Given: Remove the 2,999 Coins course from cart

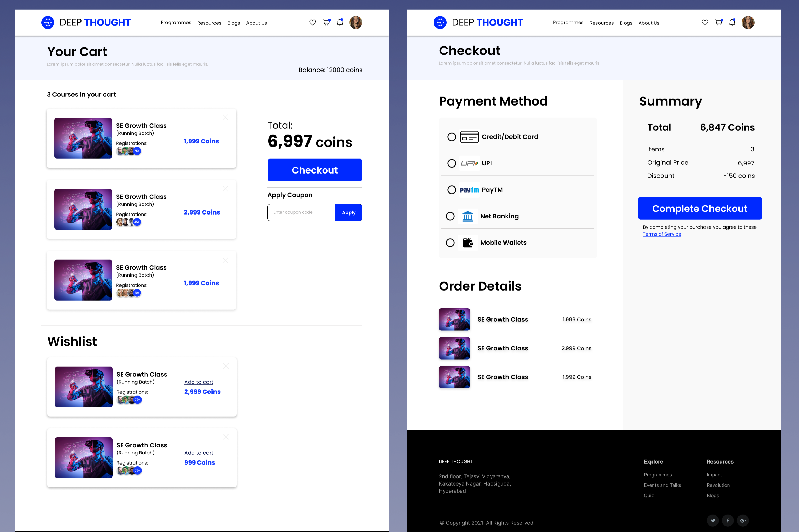Looking at the screenshot, I should (x=225, y=189).
